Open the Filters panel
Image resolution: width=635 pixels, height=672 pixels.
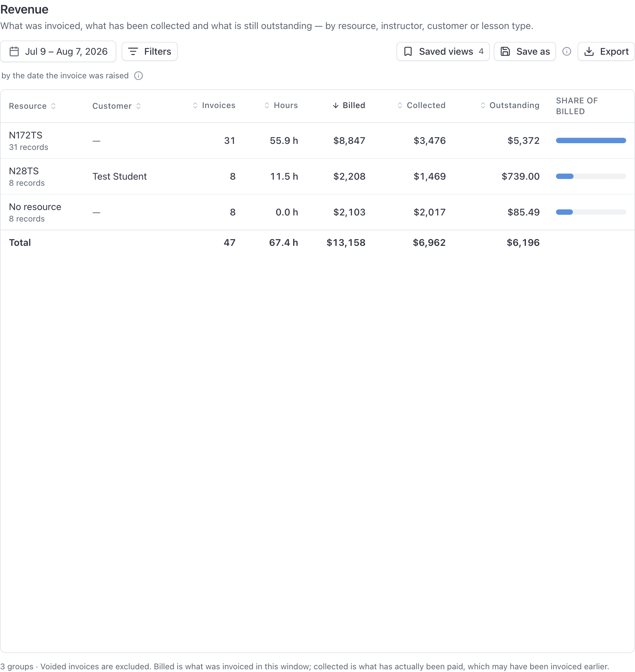[149, 51]
